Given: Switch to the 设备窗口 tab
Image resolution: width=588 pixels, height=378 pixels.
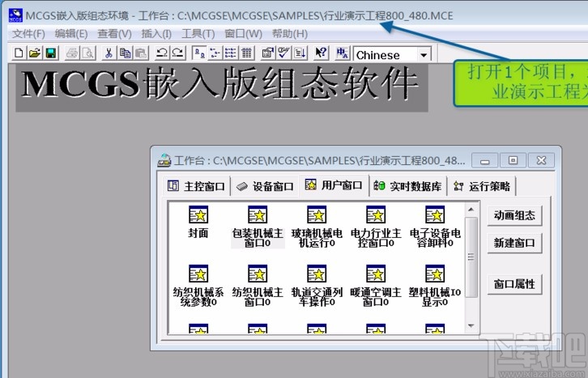Looking at the screenshot, I should tap(265, 186).
